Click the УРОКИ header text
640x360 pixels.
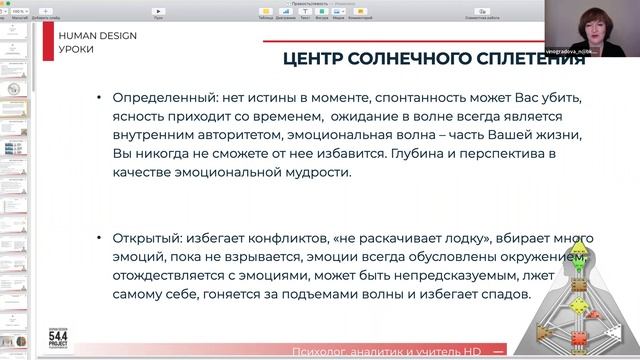click(x=76, y=49)
